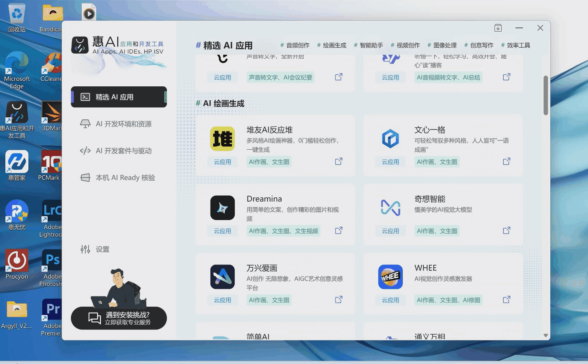Click the 云应用 tag on 堆友AI反应堆 card
Screen dimensions: 588x364
pos(223,162)
